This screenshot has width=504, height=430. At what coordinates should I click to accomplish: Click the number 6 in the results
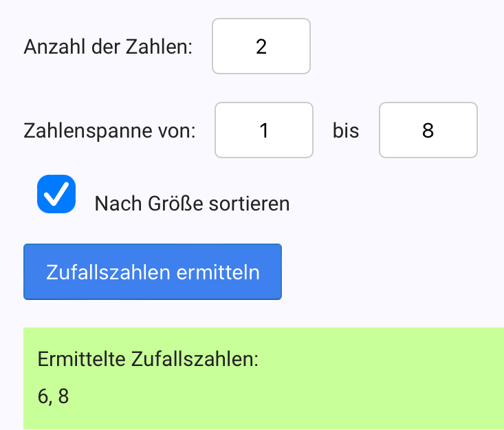coord(43,396)
